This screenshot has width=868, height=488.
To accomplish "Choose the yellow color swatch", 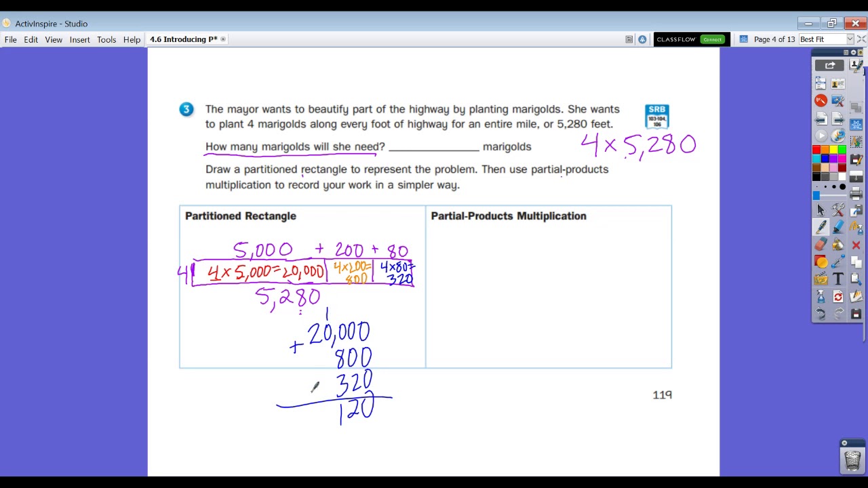I will pos(833,150).
